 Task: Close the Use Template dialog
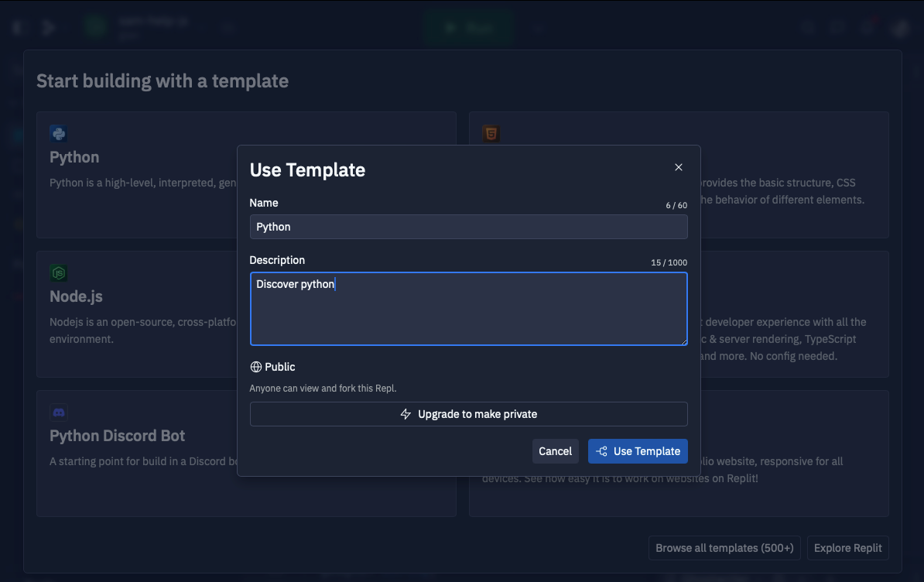point(678,167)
